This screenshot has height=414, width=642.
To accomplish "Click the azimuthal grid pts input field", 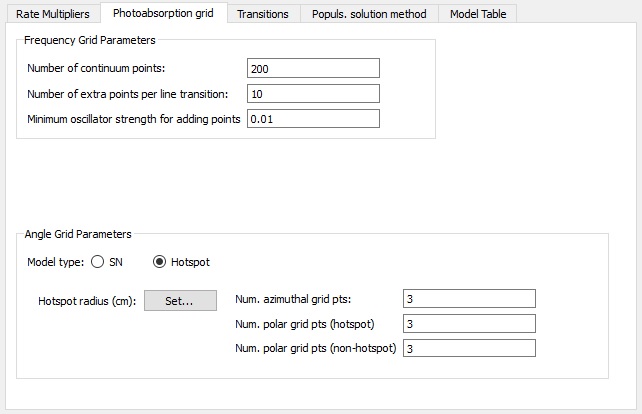I will (468, 299).
